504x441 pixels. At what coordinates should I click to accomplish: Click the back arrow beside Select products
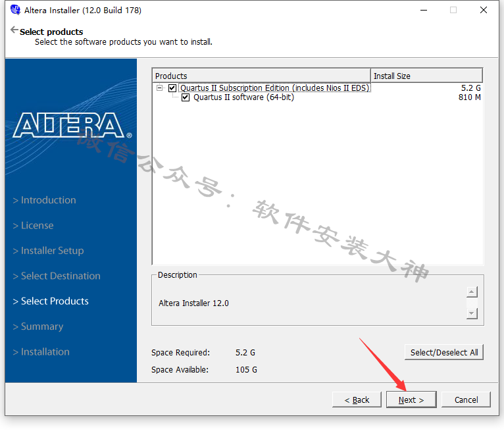14,30
